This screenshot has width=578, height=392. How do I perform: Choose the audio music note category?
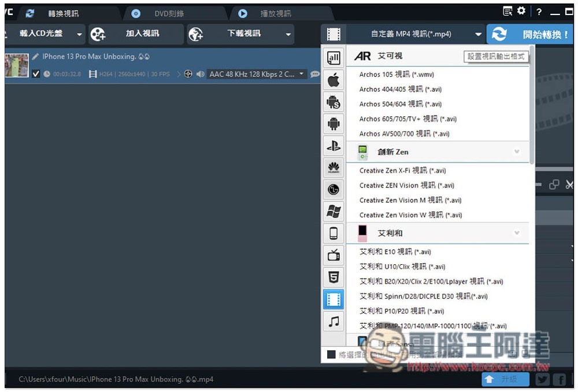click(x=334, y=321)
